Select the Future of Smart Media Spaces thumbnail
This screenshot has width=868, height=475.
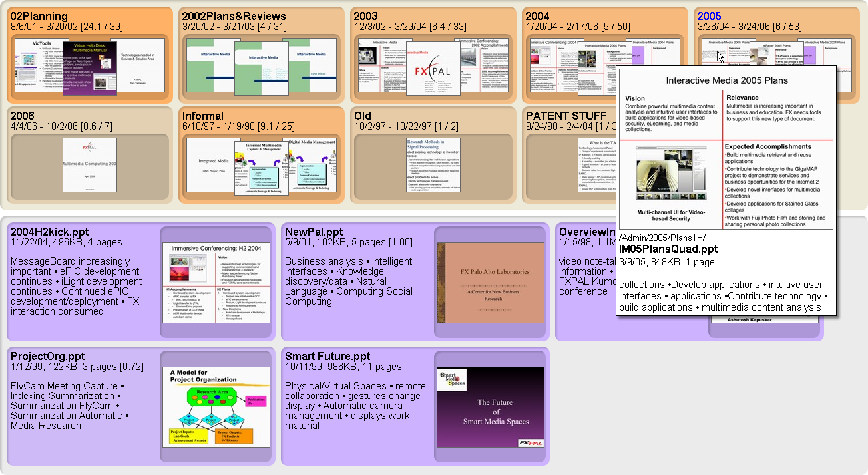click(490, 406)
